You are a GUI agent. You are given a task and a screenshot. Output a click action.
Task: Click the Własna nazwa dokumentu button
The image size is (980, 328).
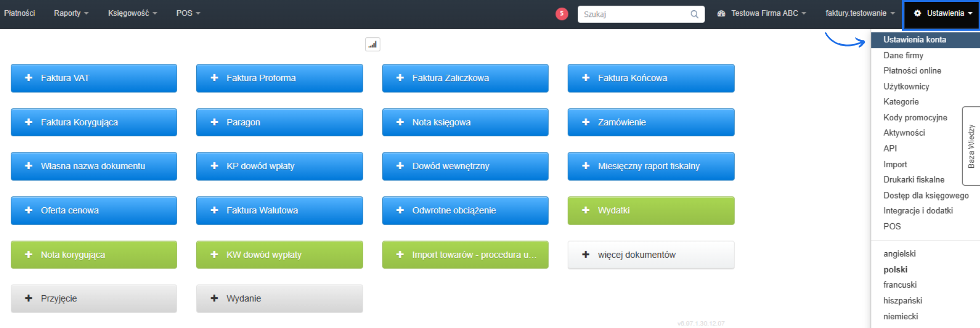(x=94, y=166)
